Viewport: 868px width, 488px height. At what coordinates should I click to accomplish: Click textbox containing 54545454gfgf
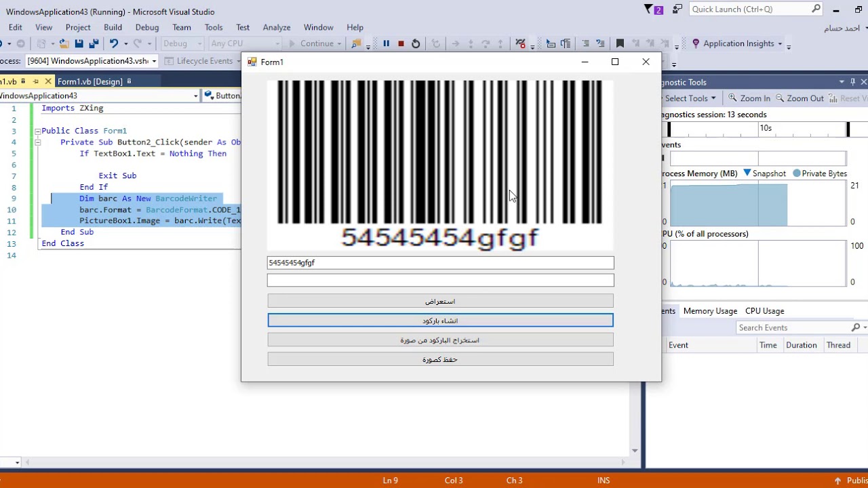pyautogui.click(x=440, y=263)
